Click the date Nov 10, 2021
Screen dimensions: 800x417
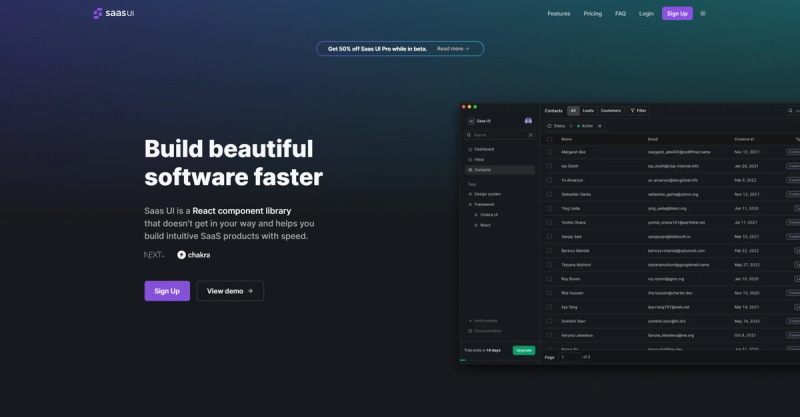pos(746,152)
